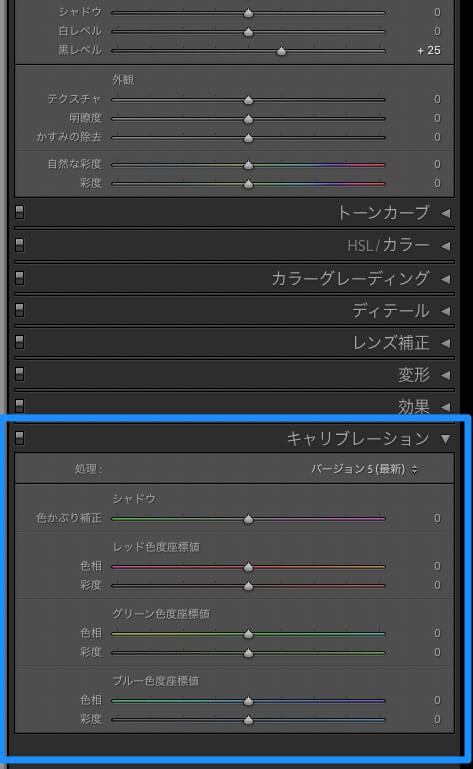Toggle the 変形 panel enable switch
This screenshot has width=473, height=769.
point(20,374)
